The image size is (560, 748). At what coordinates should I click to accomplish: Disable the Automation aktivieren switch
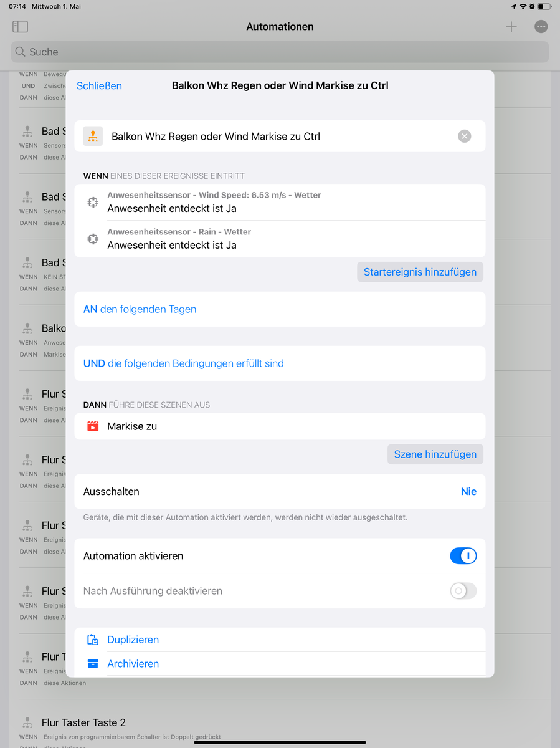[x=463, y=556]
